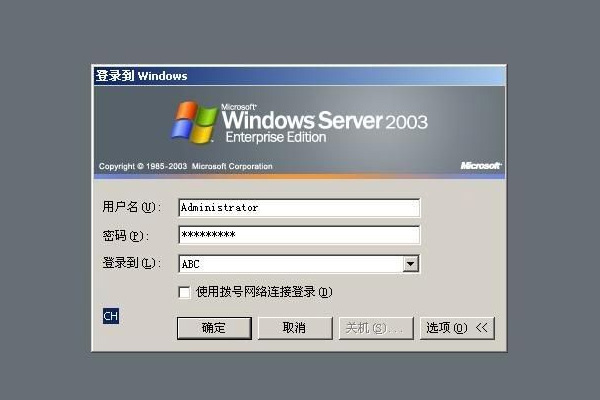Focus the Administrator username field
Screen dimensions: 600x400
pyautogui.click(x=299, y=208)
